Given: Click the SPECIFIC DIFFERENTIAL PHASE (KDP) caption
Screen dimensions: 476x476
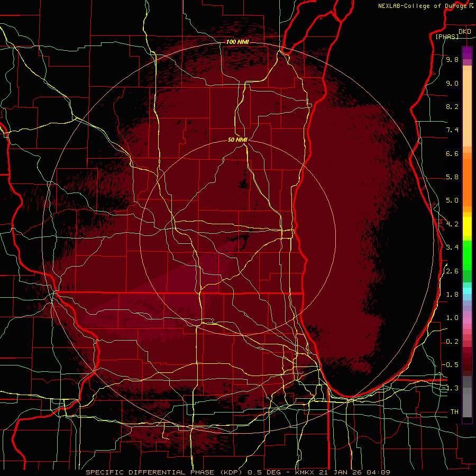Looking at the screenshot, I should (166, 472).
